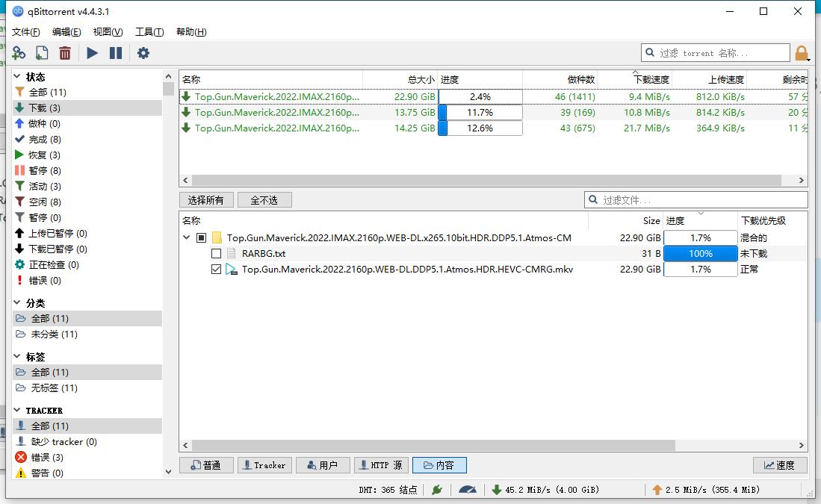The image size is (821, 504).
Task: Click the 11.7% progress bar
Action: (x=480, y=113)
